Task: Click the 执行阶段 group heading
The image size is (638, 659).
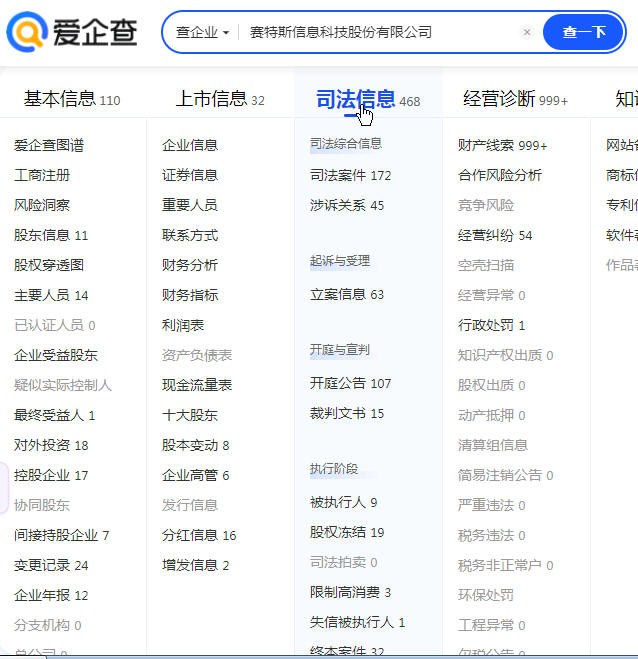Action: pyautogui.click(x=334, y=469)
